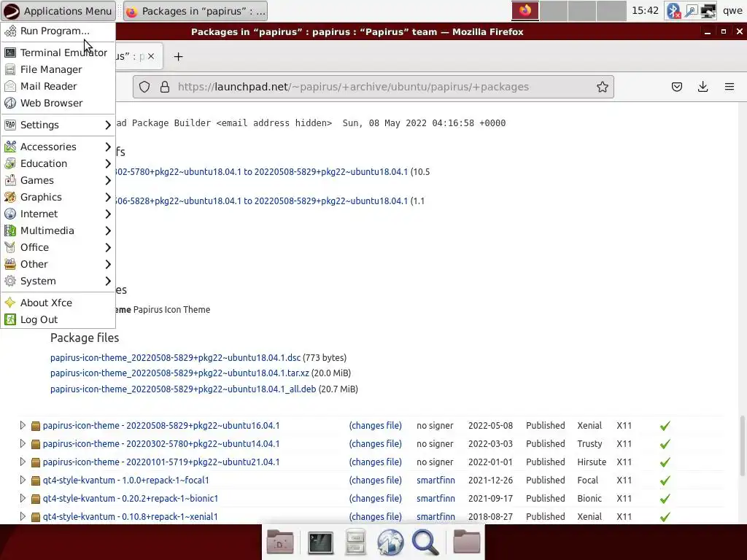Expand the System submenu
Viewport: 747px width, 560px height.
[58, 281]
